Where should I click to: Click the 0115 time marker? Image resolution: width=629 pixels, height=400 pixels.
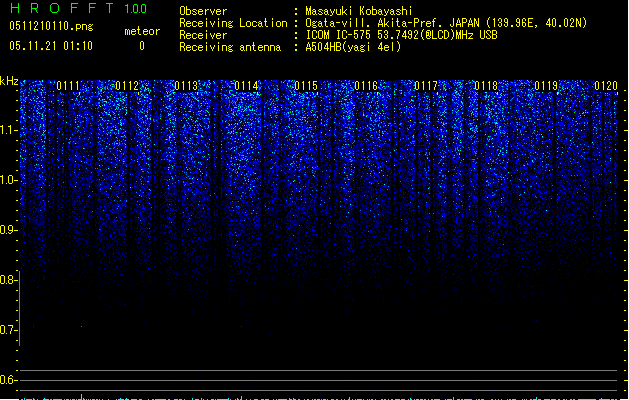pos(306,86)
